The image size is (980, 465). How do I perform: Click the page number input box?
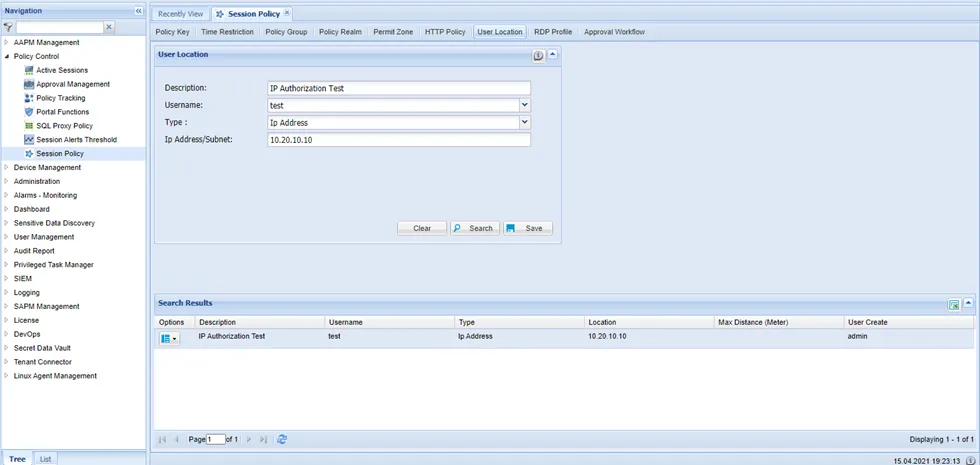(x=216, y=439)
